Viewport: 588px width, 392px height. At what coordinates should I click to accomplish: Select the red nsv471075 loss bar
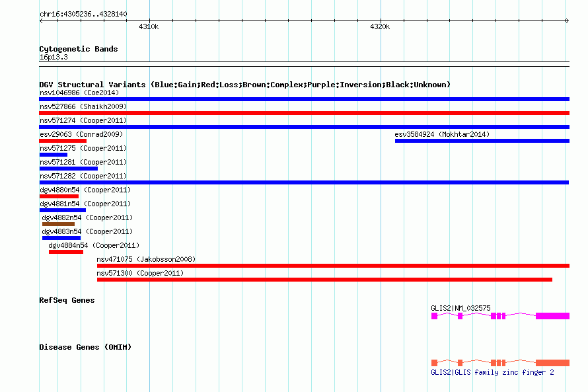coord(334,266)
